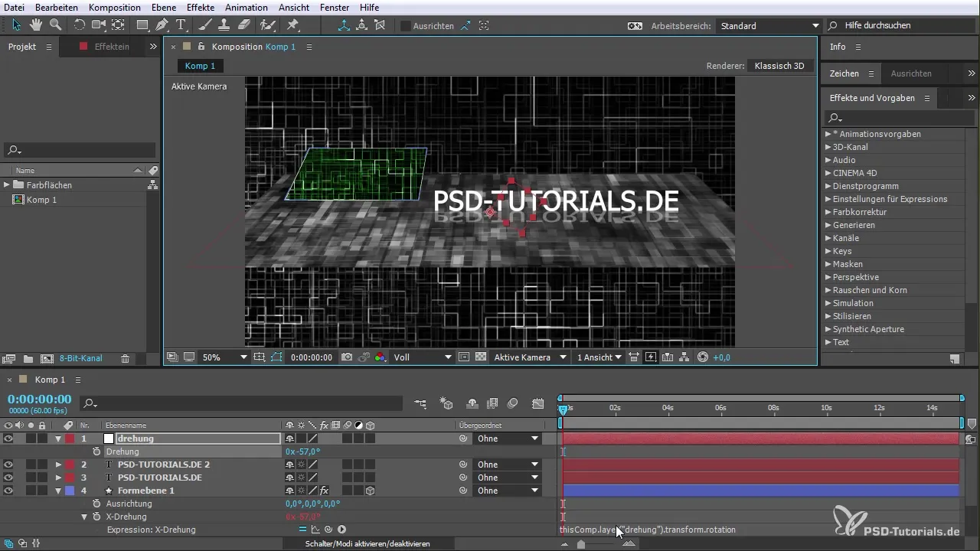
Task: Collapse the drehung layer twirl arrow
Action: 58,439
